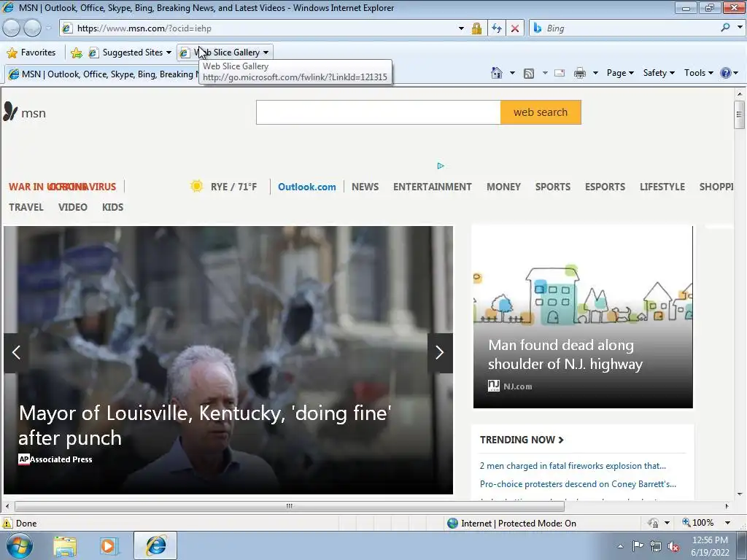747x560 pixels.
Task: Click the taskbar clock and date
Action: pos(710,546)
